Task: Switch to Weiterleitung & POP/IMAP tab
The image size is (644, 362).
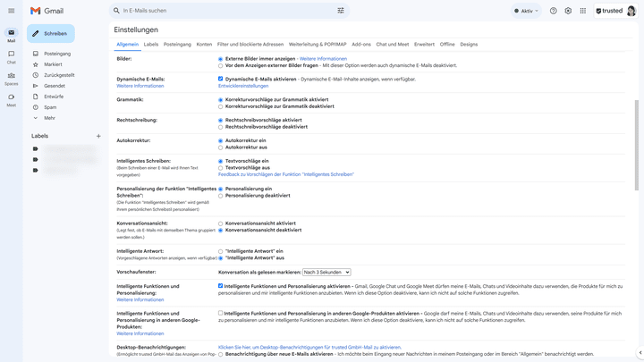Action: pyautogui.click(x=318, y=45)
